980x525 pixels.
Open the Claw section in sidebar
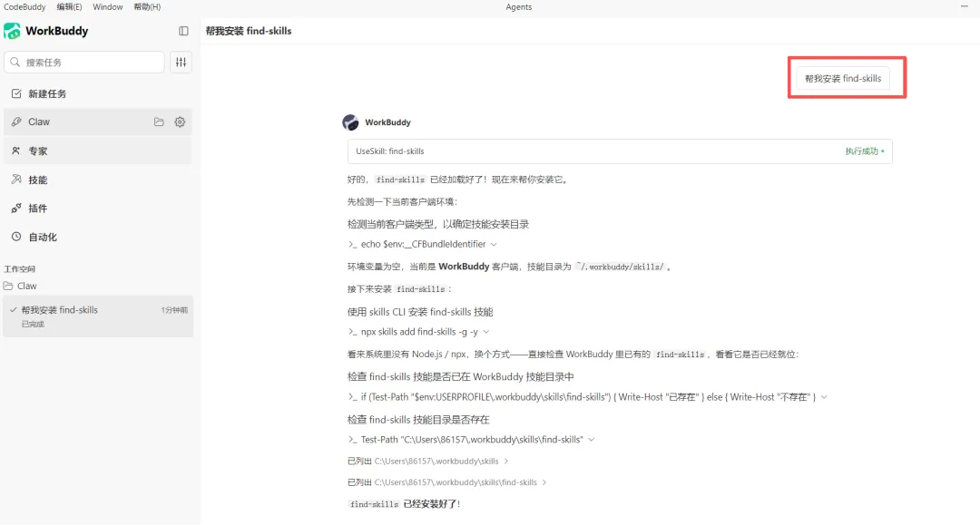(x=98, y=122)
